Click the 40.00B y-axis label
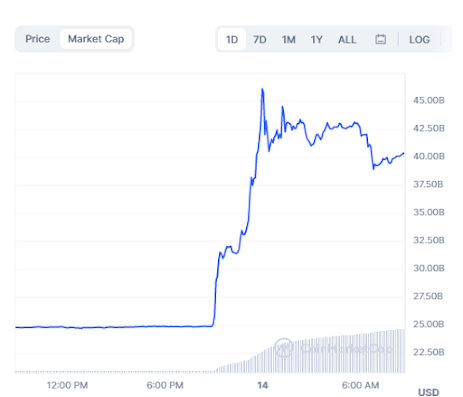The width and height of the screenshot is (463, 397). 429,156
